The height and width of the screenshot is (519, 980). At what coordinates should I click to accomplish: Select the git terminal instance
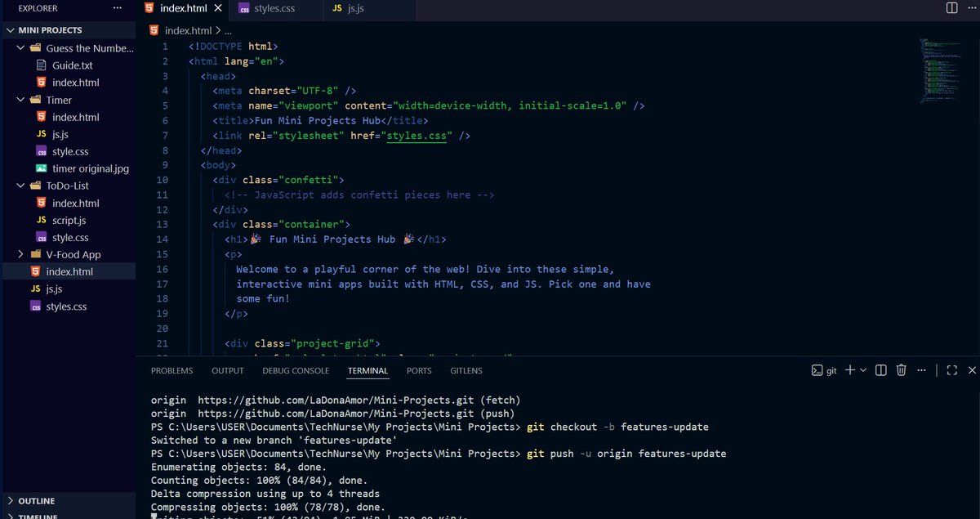[824, 370]
